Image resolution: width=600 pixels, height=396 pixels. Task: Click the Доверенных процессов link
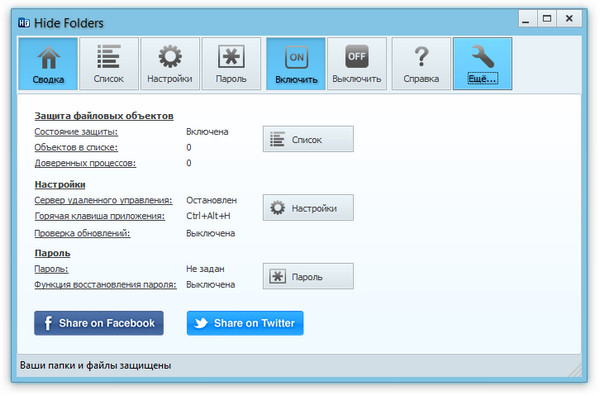[x=85, y=163]
